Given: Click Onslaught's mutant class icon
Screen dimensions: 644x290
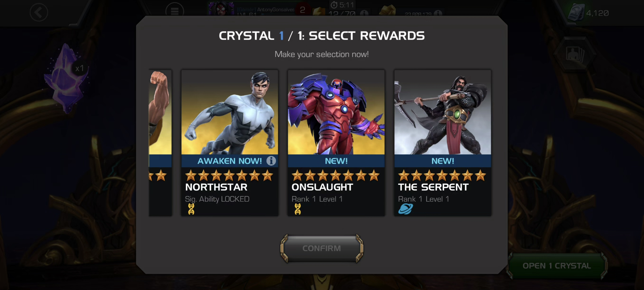Looking at the screenshot, I should [x=298, y=209].
